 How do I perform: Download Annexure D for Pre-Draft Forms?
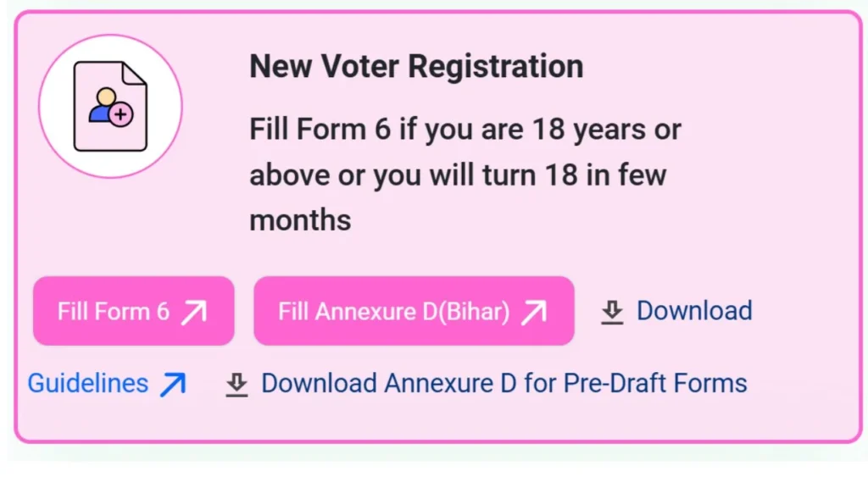(504, 383)
